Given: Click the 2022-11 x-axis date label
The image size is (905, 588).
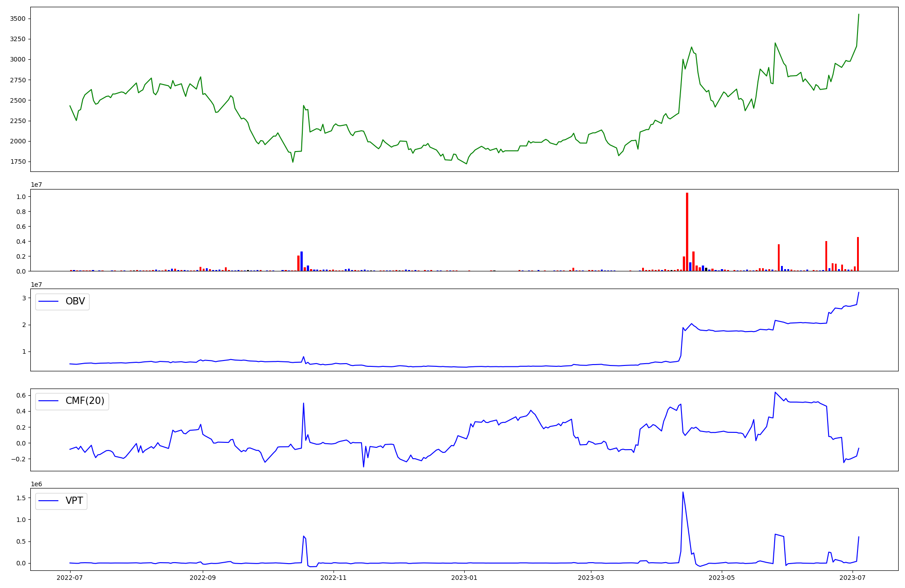Looking at the screenshot, I should point(333,578).
